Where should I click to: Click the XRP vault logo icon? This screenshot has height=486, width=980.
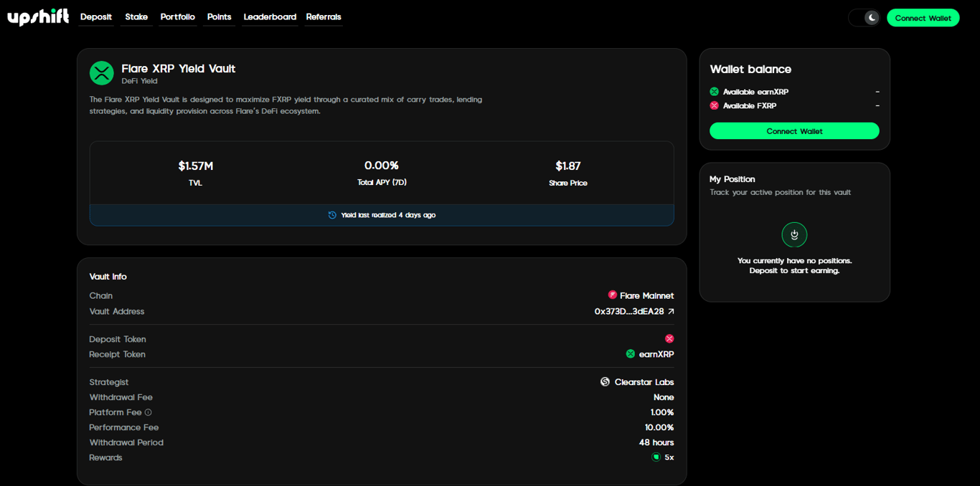(101, 72)
